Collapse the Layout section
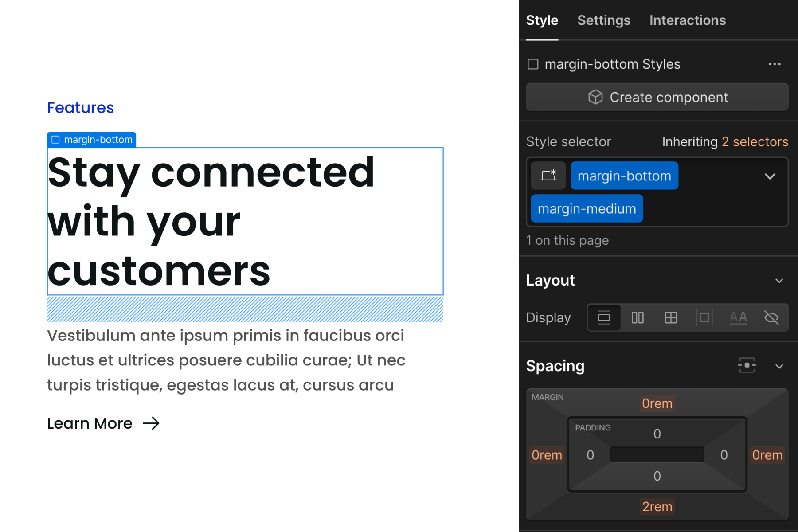 point(779,281)
